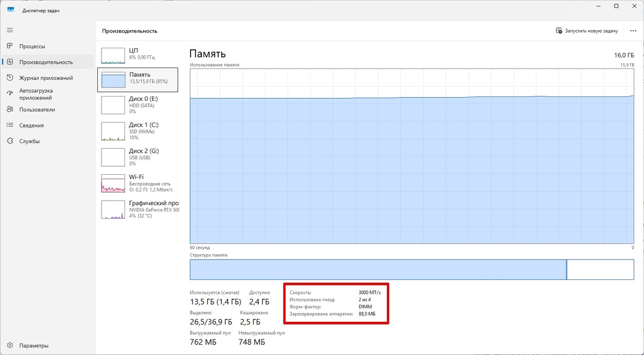Screen dimensions: 644x355
Task: Select the Графический процессор graph
Action: (x=137, y=209)
